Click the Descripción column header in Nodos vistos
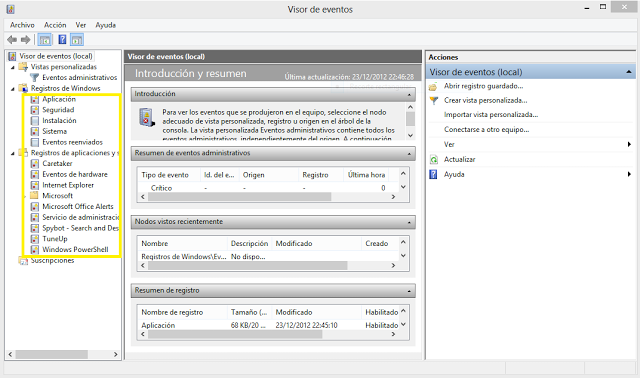The width and height of the screenshot is (640, 378). point(249,243)
